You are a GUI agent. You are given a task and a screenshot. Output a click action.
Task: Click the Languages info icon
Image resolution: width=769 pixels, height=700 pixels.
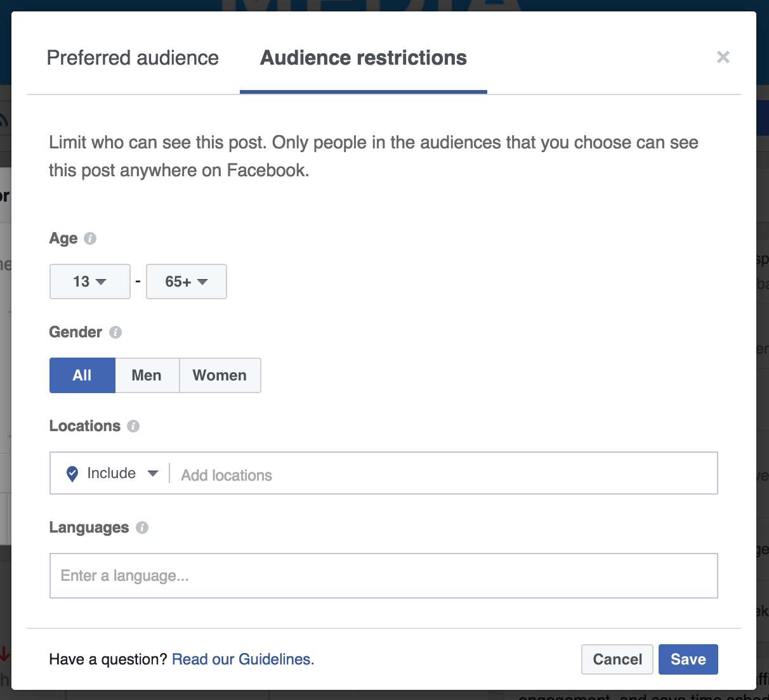tap(142, 528)
